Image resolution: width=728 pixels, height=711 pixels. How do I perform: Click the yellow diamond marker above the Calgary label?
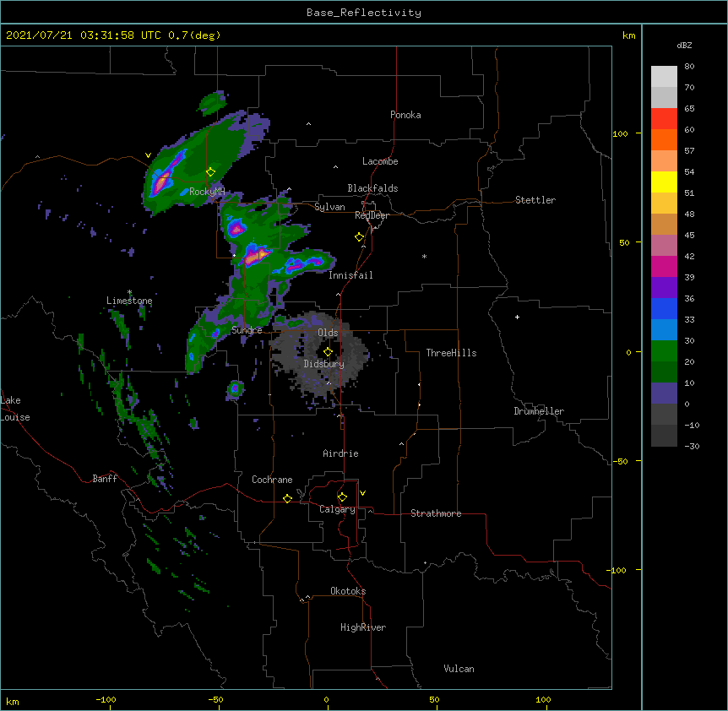342,497
